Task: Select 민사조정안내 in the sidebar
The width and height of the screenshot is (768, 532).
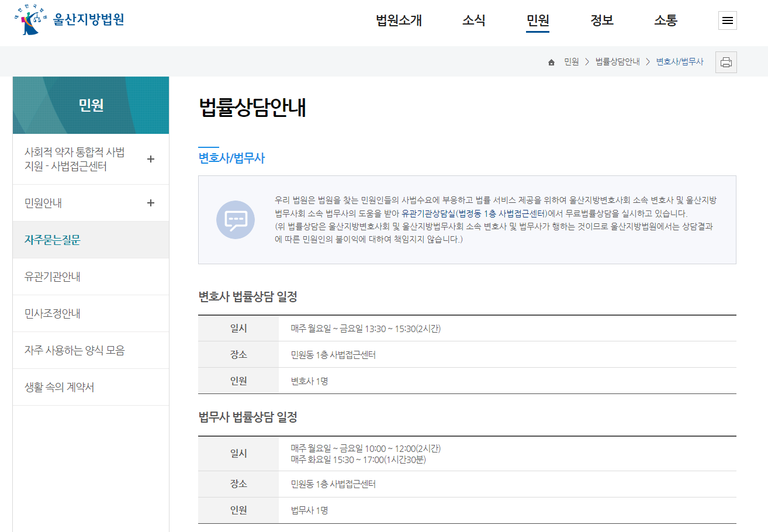Action: click(91, 313)
